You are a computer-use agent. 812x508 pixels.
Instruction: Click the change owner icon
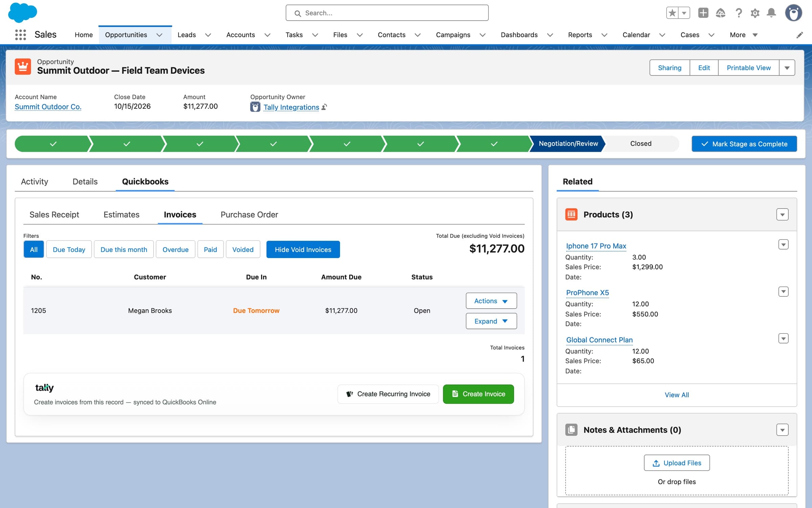coord(324,107)
